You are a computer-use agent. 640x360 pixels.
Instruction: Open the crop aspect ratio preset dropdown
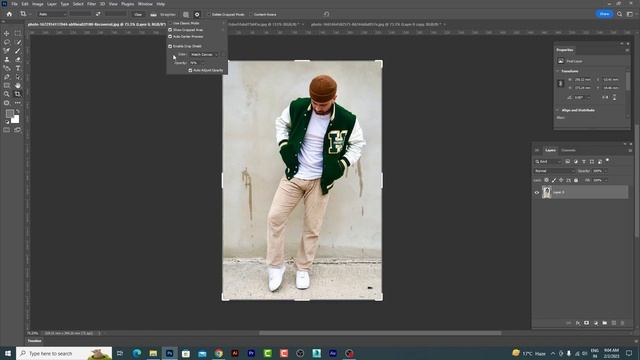[52, 14]
